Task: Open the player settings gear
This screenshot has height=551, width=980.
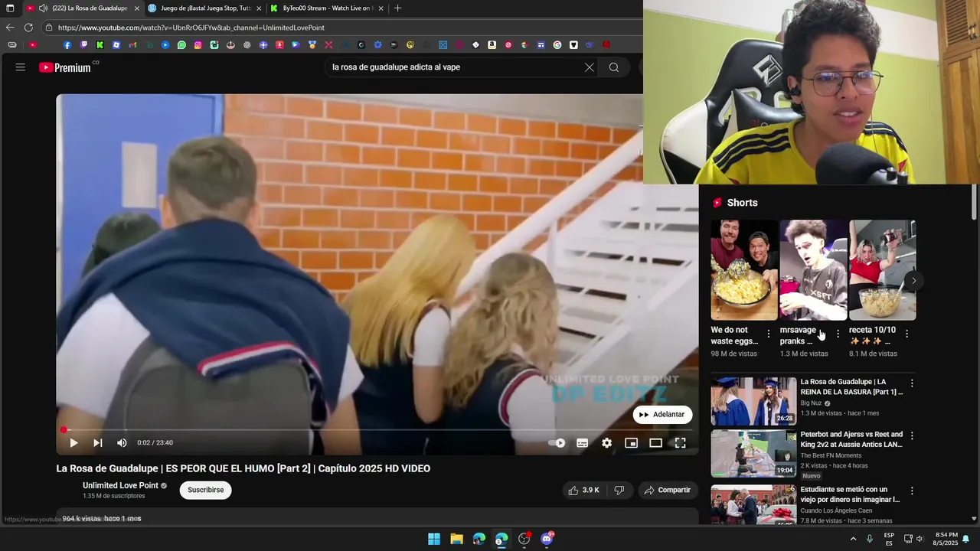Action: 606,442
